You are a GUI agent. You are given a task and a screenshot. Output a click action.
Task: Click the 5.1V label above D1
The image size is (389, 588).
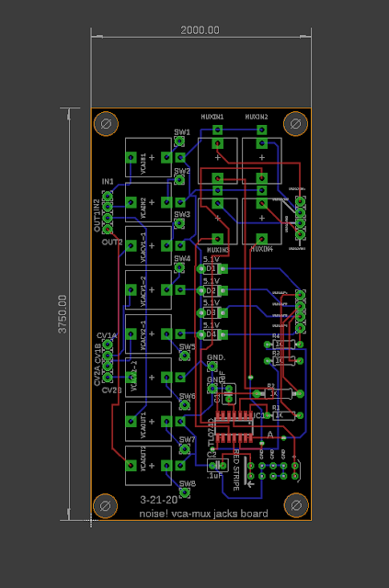click(x=211, y=259)
